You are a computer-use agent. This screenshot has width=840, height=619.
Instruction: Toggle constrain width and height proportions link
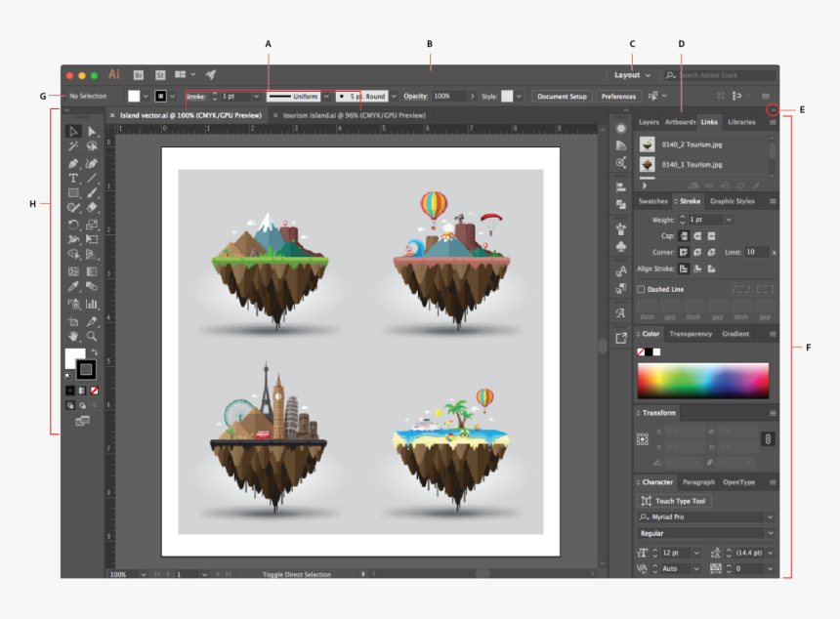[768, 439]
